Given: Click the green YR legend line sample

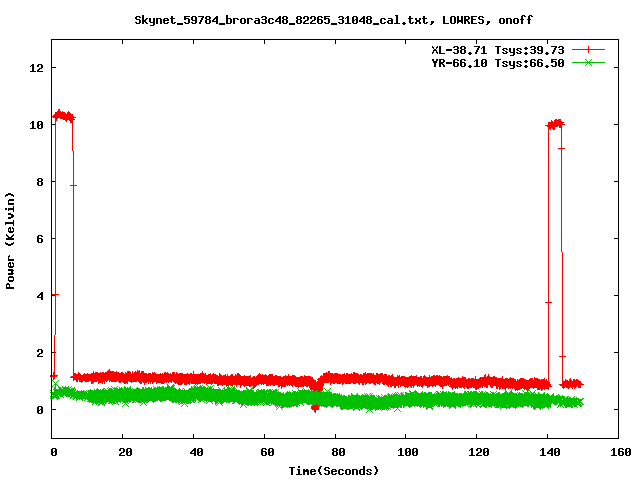Looking at the screenshot, I should point(588,62).
